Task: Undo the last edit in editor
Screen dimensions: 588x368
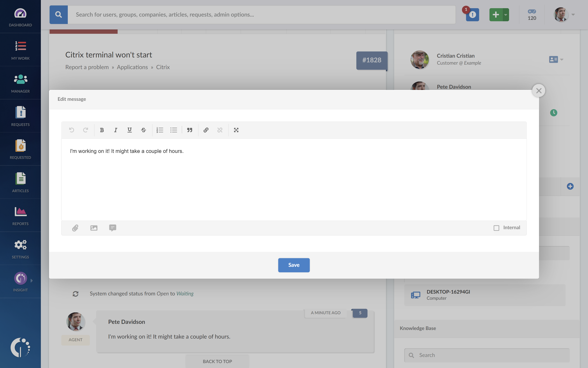Action: point(71,130)
